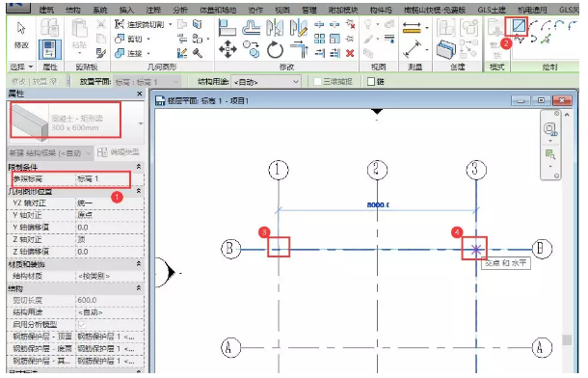Viewport: 588px width, 378px height.
Task: Select the Mirror pick axis icon
Action: pos(275,28)
